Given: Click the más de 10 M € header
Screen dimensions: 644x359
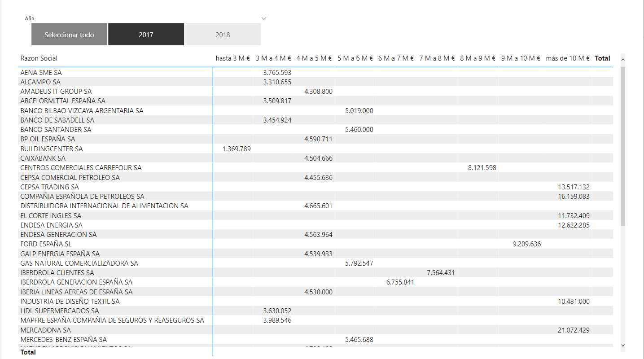Looking at the screenshot, I should coord(568,58).
